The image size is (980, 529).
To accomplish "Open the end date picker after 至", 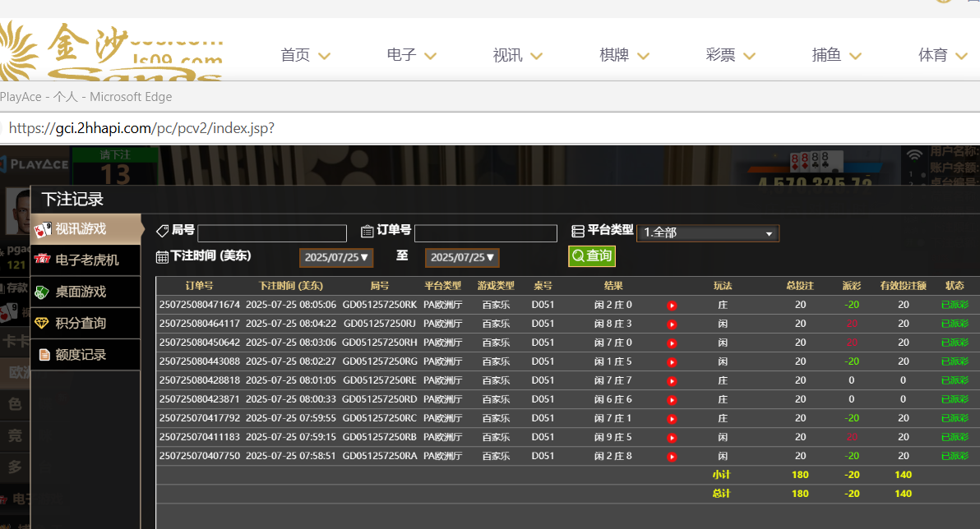I will click(462, 258).
